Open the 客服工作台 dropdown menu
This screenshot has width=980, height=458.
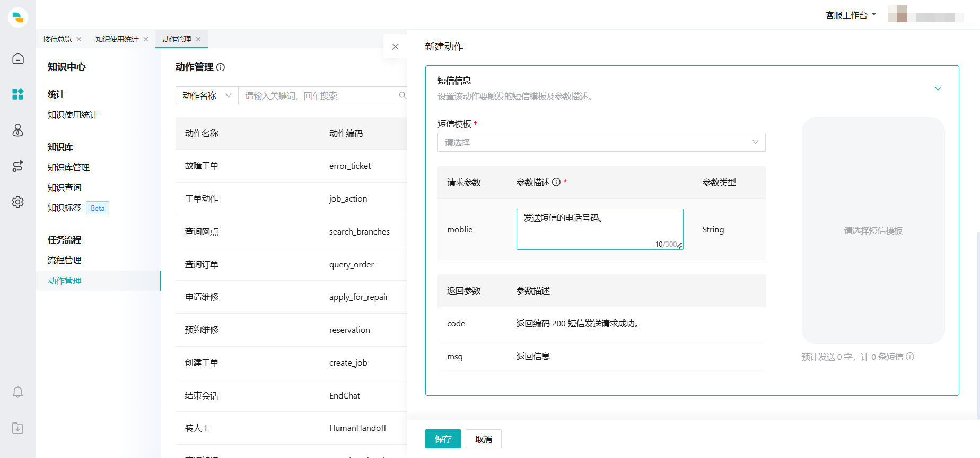coord(850,15)
